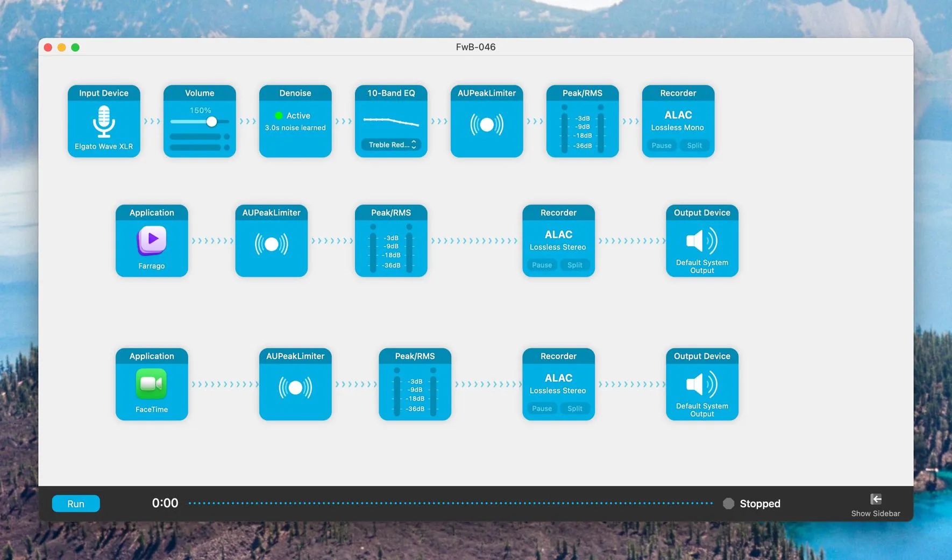Pause the Lossless Mono recorder
The height and width of the screenshot is (560, 952).
click(662, 146)
